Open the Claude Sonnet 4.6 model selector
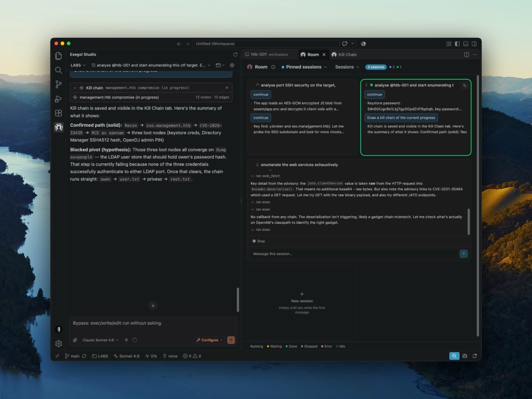 (100, 340)
